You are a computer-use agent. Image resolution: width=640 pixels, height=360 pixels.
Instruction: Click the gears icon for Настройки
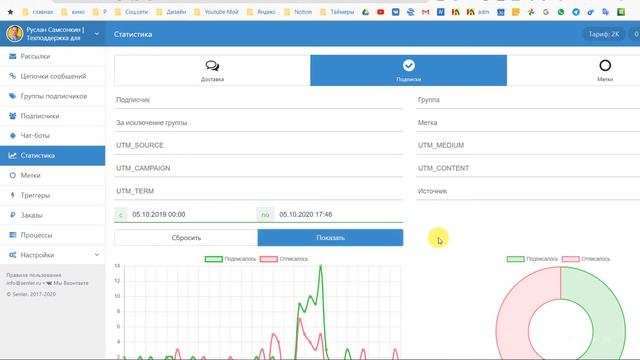pos(13,255)
